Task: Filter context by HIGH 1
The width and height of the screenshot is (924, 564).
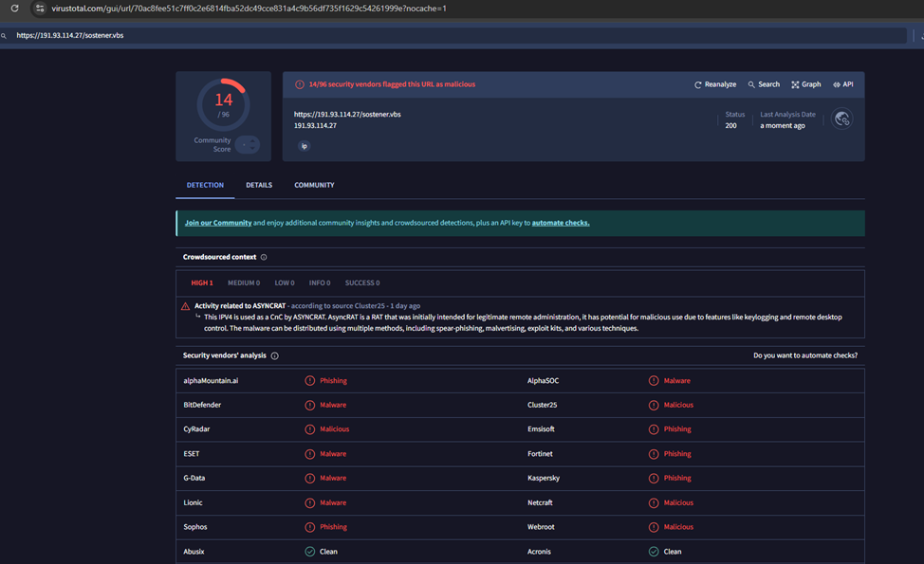Action: [x=202, y=282]
